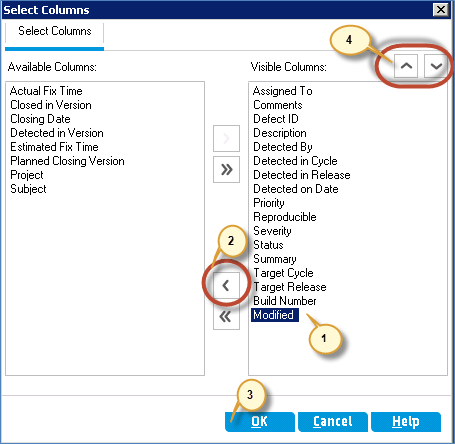Open Help for this dialog

click(x=406, y=422)
